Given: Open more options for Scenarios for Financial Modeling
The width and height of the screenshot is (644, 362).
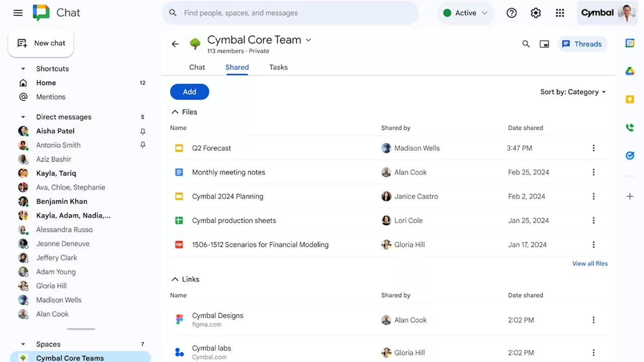Looking at the screenshot, I should coord(594,244).
